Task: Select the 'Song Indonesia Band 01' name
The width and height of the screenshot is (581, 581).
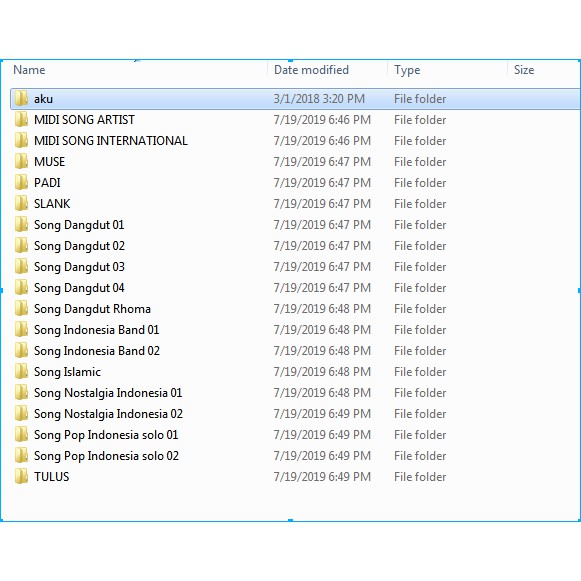Action: click(96, 330)
